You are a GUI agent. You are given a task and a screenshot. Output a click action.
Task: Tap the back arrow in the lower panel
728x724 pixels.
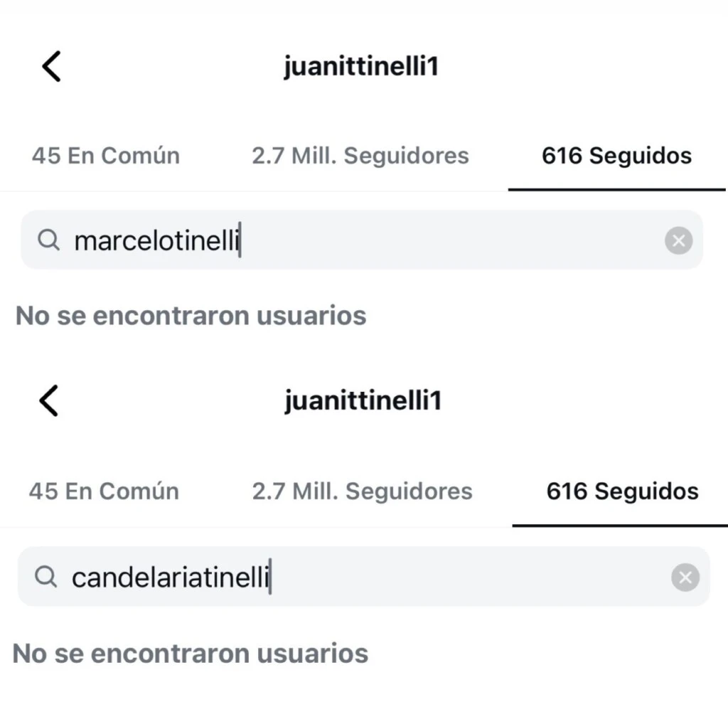coord(48,400)
